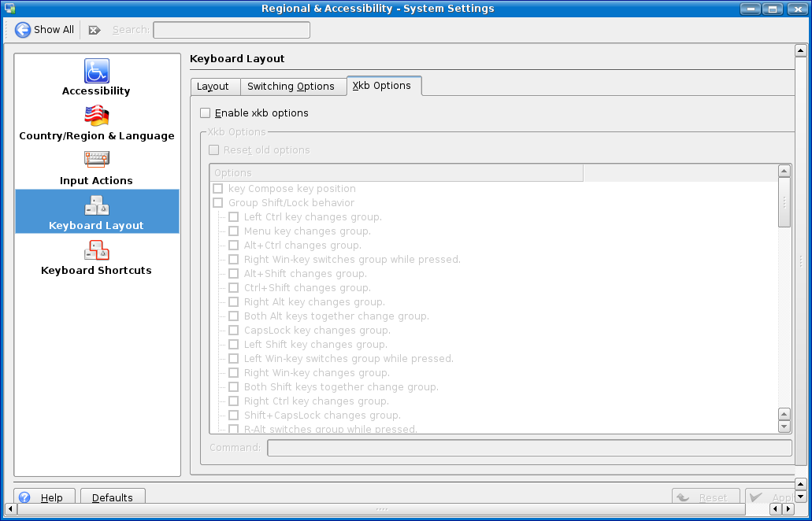Click the clear search icon in toolbar
This screenshot has width=812, height=521.
pyautogui.click(x=95, y=30)
